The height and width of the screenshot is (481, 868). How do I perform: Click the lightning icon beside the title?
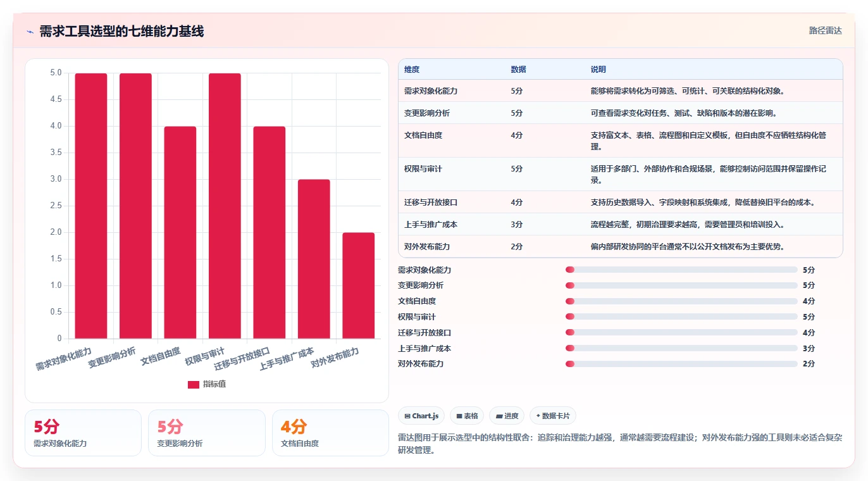(x=30, y=32)
